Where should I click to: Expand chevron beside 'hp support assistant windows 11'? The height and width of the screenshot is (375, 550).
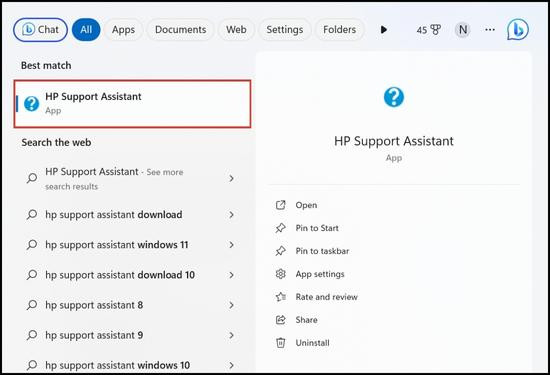(232, 245)
